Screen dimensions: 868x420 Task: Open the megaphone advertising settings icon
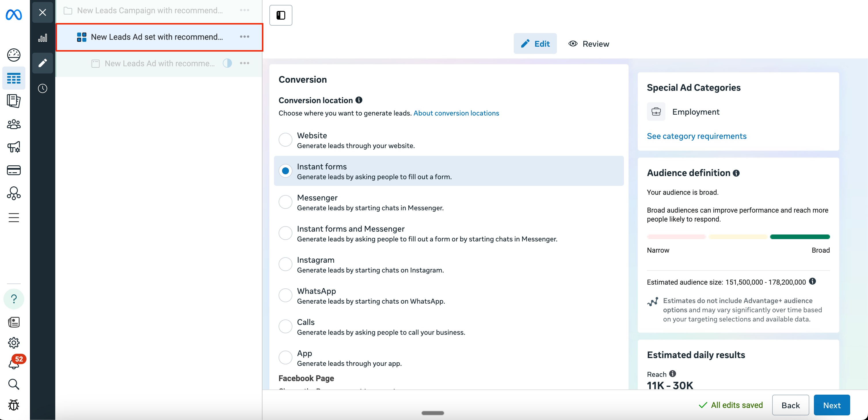14,147
